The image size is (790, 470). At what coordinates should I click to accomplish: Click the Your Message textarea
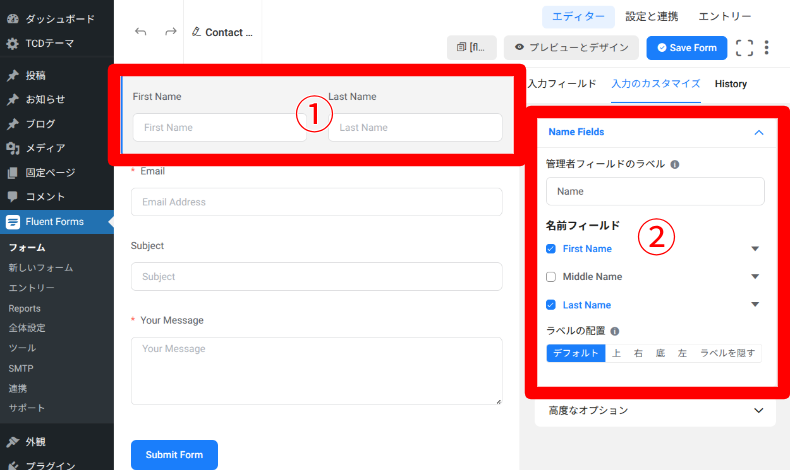pos(316,371)
